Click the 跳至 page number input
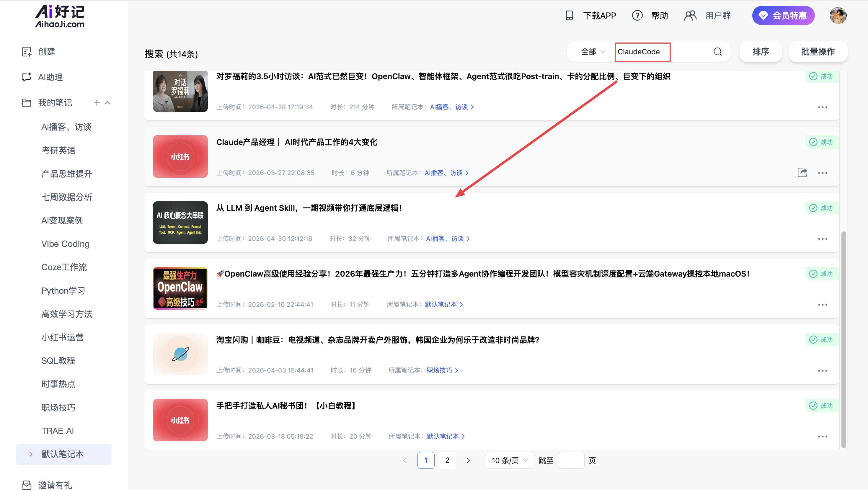 pyautogui.click(x=571, y=460)
